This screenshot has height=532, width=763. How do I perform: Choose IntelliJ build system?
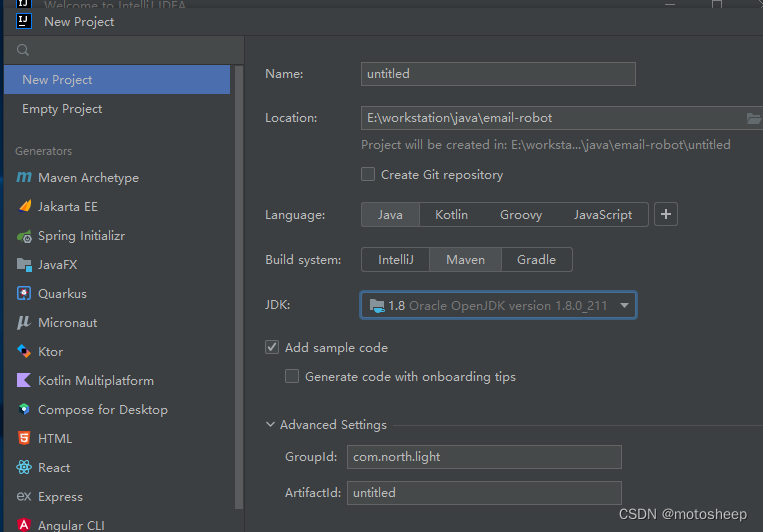(396, 259)
